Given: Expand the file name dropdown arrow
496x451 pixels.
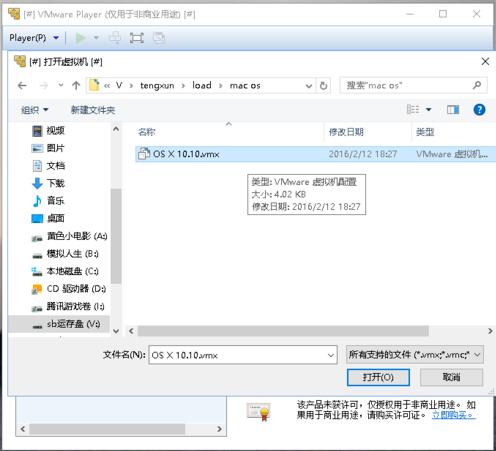Looking at the screenshot, I should [x=331, y=355].
